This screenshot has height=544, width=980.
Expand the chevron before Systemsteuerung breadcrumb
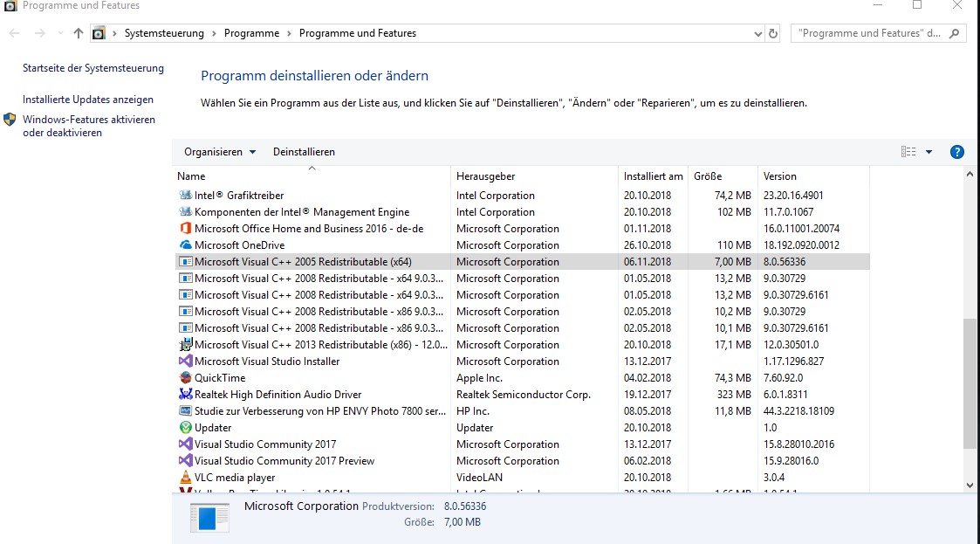pos(114,33)
